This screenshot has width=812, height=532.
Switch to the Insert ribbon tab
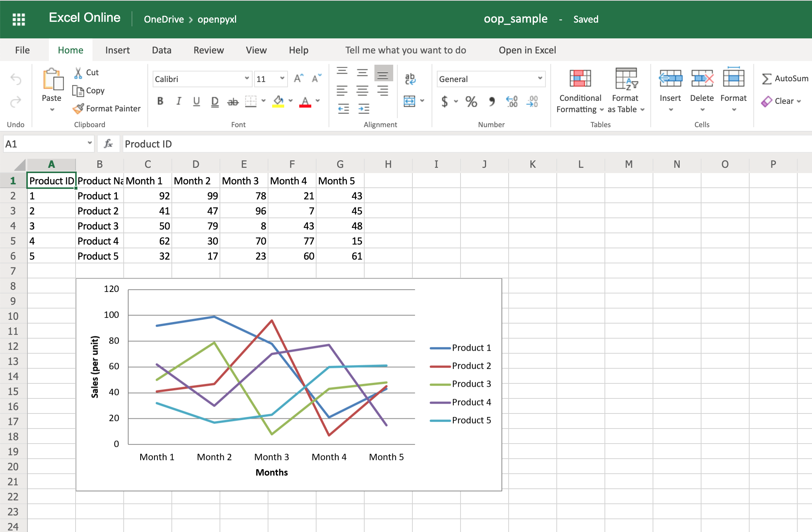[117, 50]
